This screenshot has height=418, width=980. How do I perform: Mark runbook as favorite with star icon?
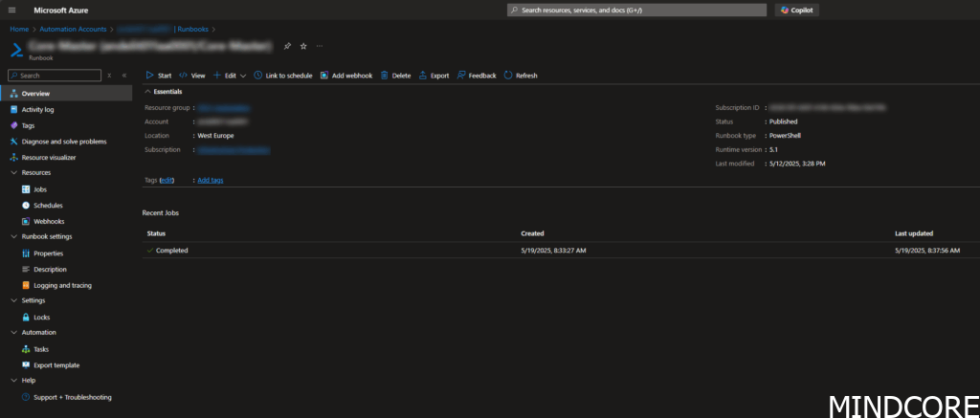click(x=303, y=46)
